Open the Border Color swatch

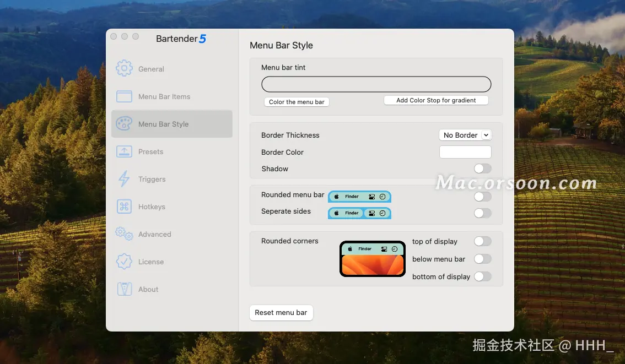click(465, 152)
